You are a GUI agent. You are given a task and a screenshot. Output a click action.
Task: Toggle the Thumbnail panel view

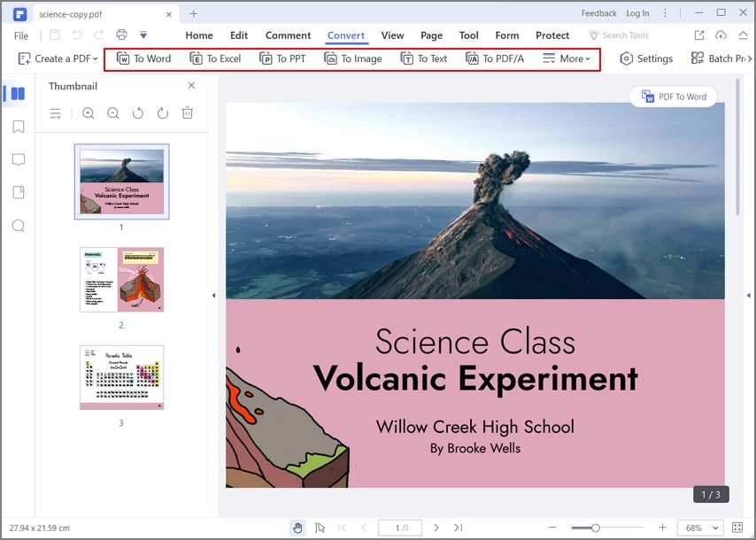coord(15,93)
